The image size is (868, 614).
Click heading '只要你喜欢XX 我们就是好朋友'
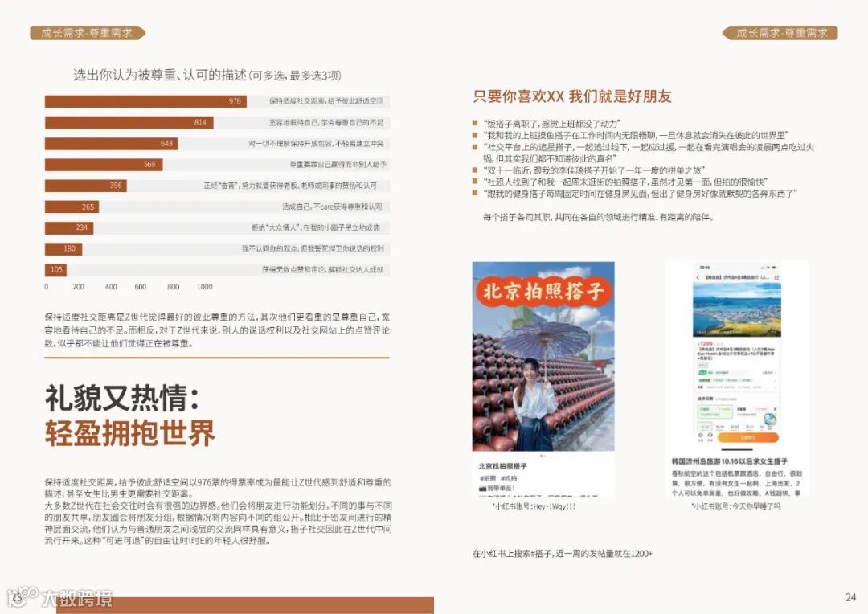click(572, 96)
